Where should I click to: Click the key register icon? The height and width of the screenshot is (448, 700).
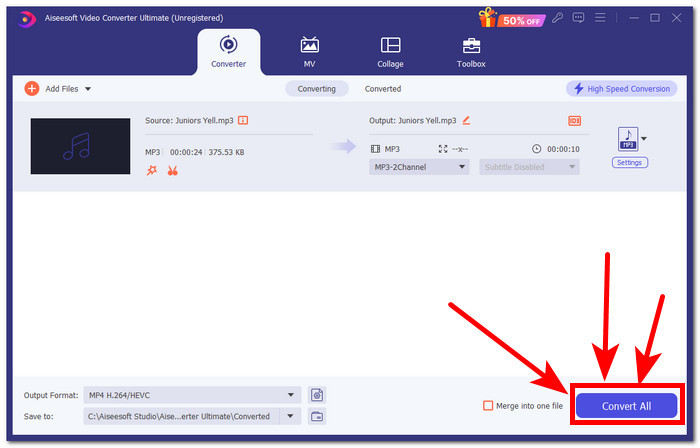click(x=557, y=18)
